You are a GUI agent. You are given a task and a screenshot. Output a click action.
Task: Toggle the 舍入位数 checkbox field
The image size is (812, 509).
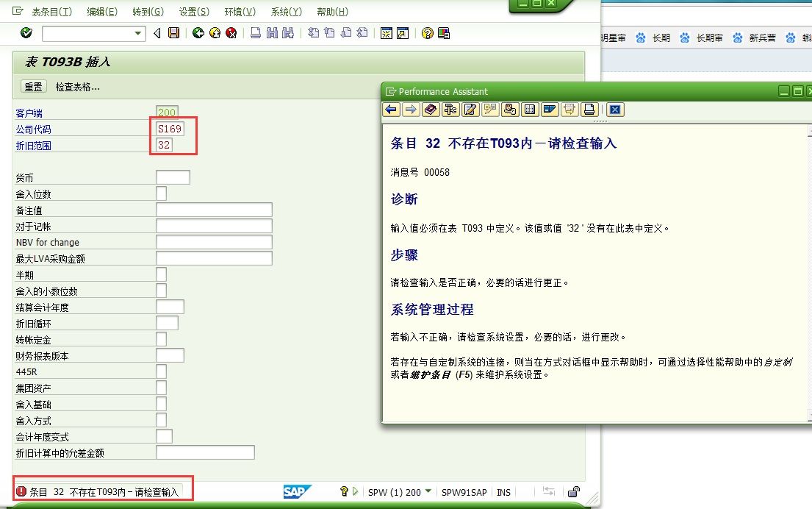point(161,193)
